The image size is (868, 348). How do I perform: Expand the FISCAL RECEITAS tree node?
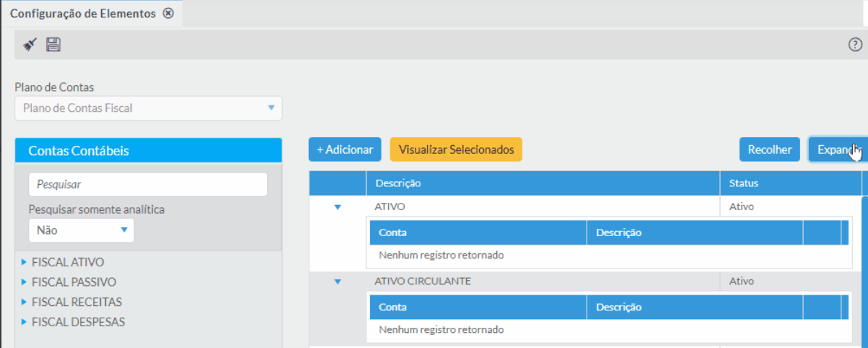(25, 302)
